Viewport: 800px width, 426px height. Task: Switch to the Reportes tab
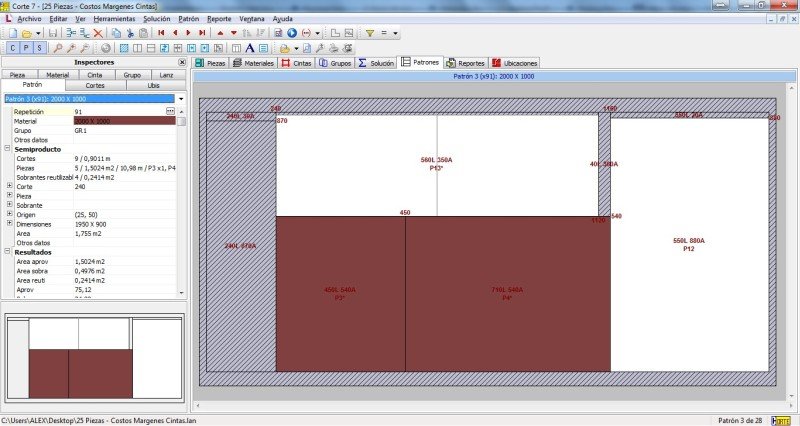coord(465,63)
